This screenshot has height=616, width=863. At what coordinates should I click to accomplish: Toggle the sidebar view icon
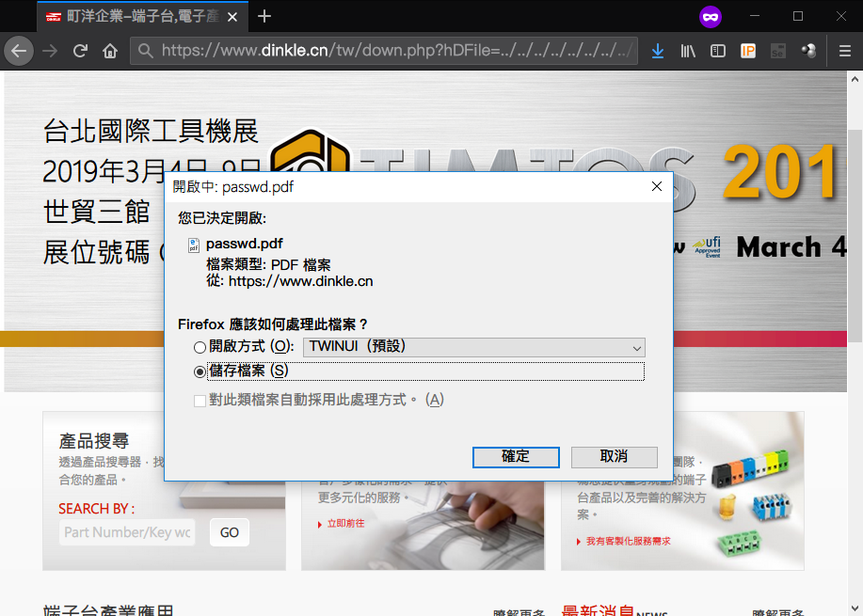(718, 51)
